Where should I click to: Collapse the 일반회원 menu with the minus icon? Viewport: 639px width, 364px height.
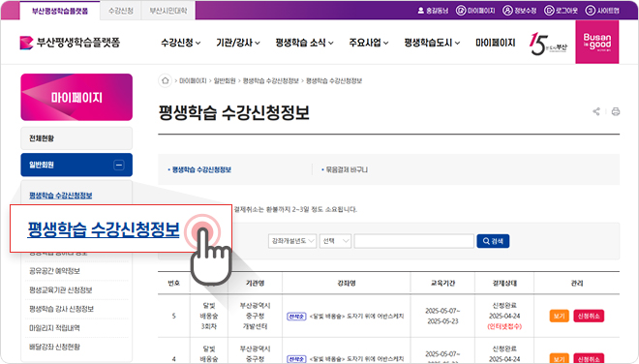tap(119, 166)
